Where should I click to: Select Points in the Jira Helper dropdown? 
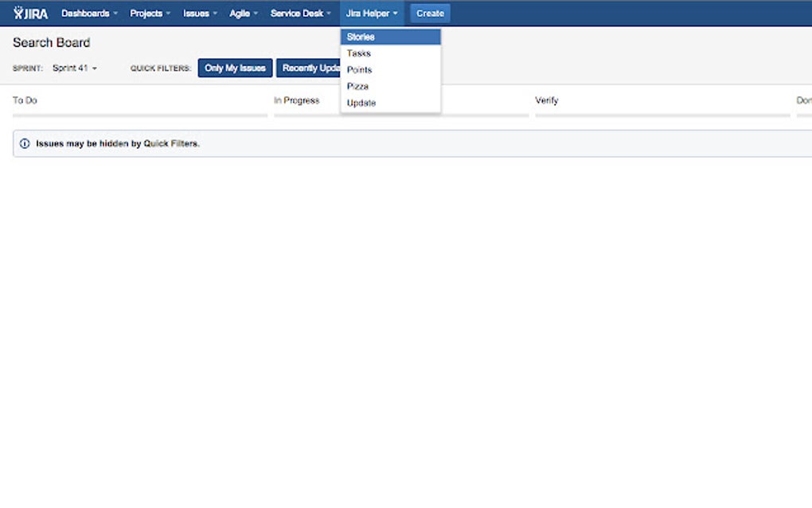tap(360, 69)
